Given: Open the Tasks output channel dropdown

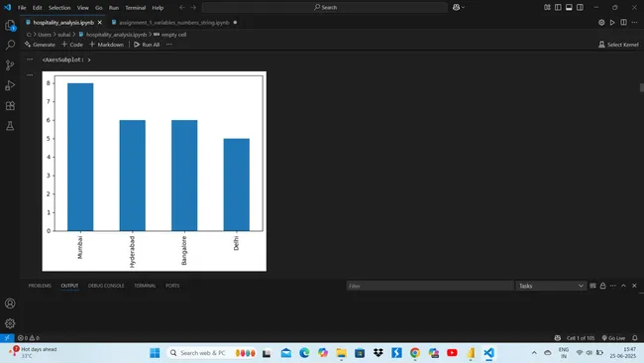Looking at the screenshot, I should click(550, 286).
